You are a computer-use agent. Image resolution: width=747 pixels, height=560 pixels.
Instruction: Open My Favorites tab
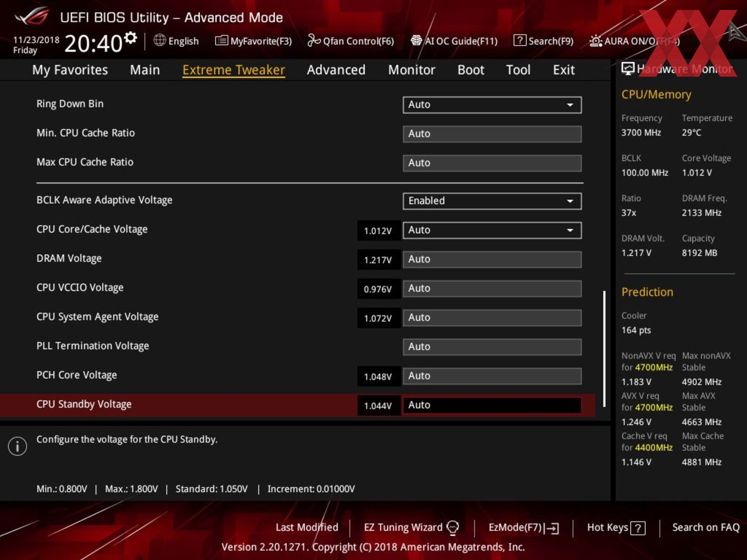[x=70, y=70]
